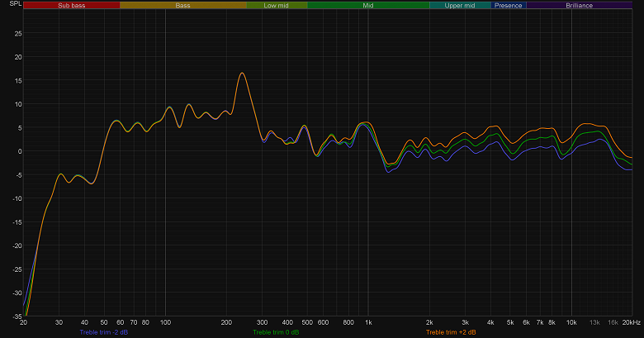
Task: Click the 0 dB vertical axis label
Action: [x=20, y=151]
